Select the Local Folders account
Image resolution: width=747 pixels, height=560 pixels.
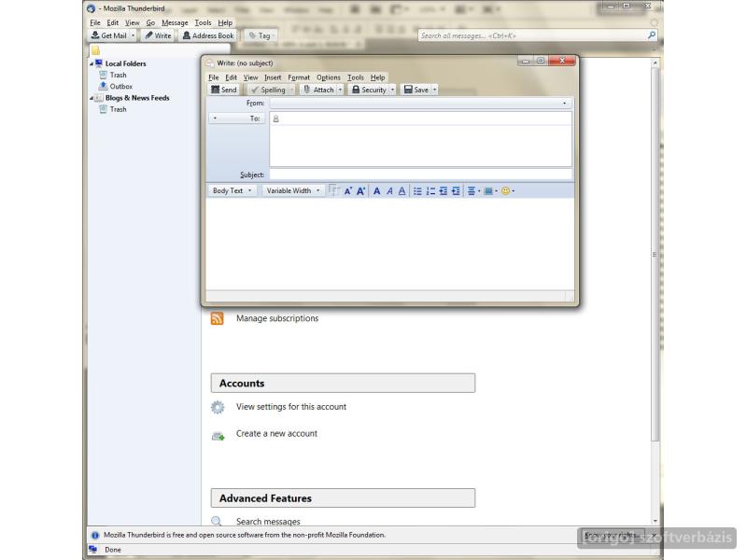coord(125,63)
